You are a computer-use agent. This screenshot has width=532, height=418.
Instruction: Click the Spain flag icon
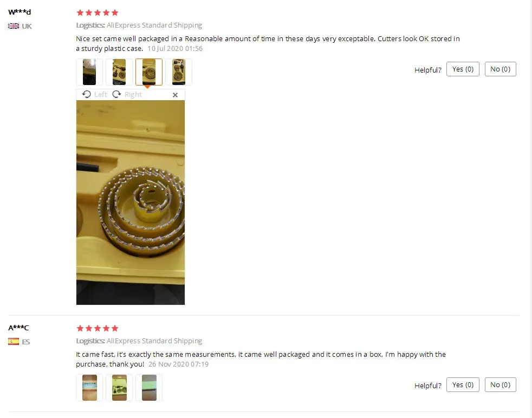click(x=14, y=341)
